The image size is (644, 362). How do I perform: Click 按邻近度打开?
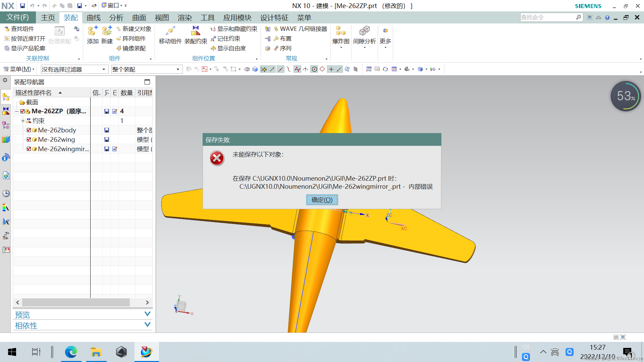pos(25,39)
